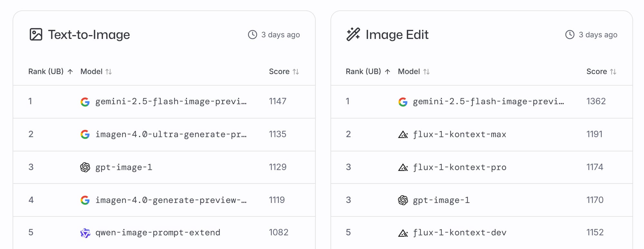
Task: Sort the Image Edit table by Score
Action: [601, 71]
